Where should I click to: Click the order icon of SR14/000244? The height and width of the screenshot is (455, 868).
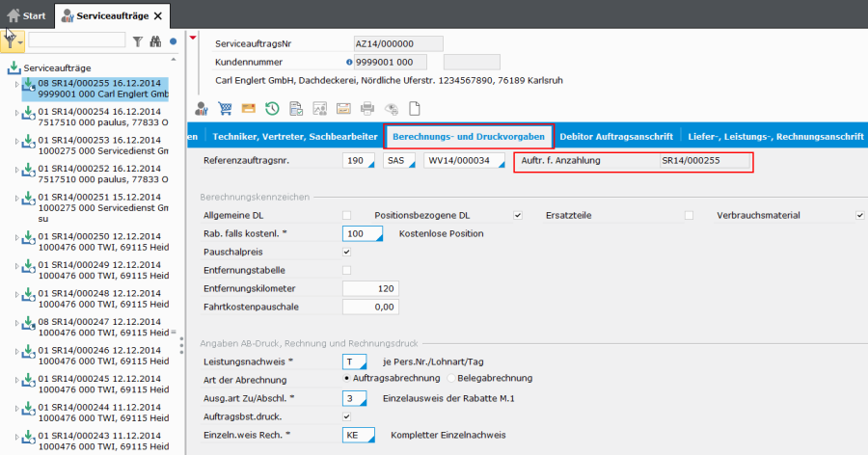[x=29, y=410]
